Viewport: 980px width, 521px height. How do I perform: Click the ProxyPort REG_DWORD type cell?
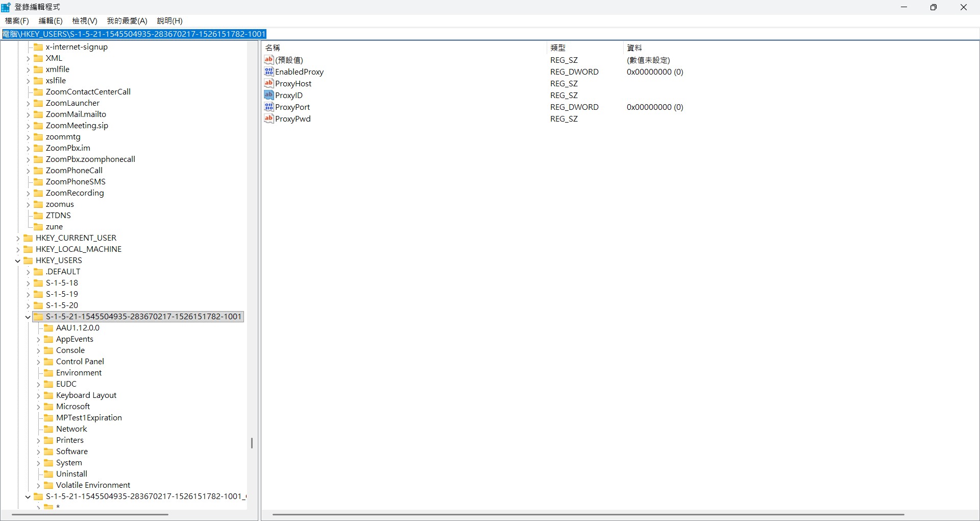[x=574, y=107]
